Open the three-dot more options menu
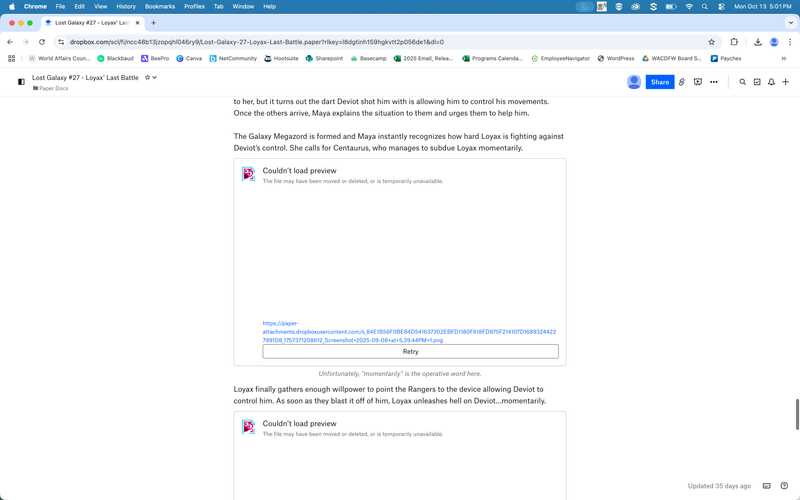The height and width of the screenshot is (500, 800). pos(714,82)
